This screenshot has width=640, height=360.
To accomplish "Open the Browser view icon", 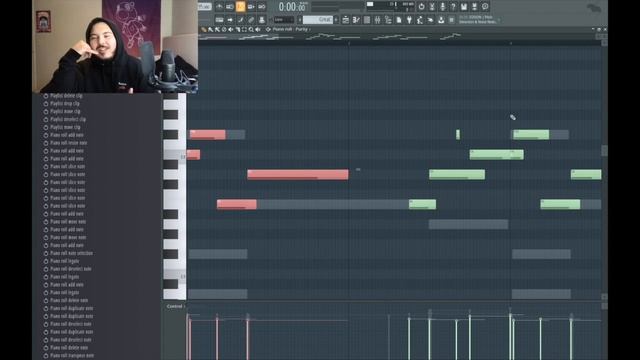I will (388, 20).
